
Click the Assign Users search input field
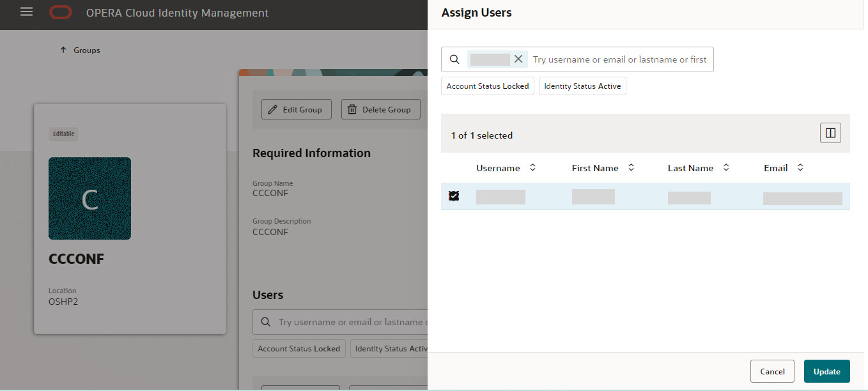(x=617, y=59)
